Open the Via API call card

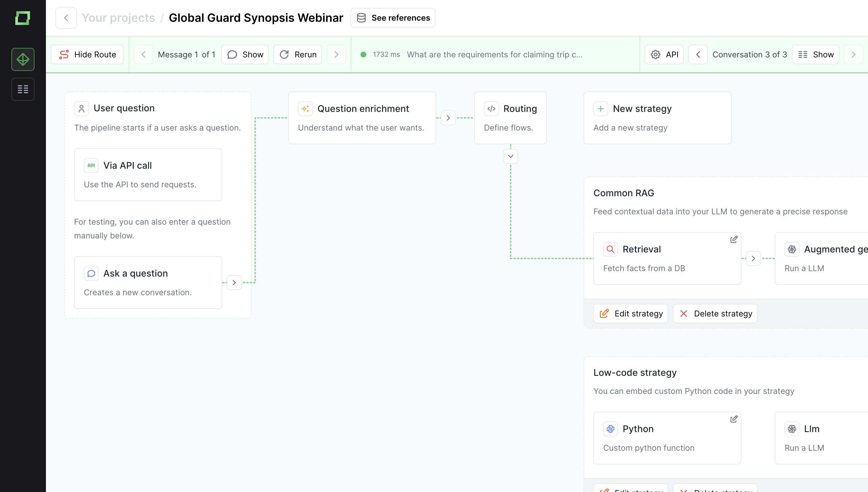[148, 175]
